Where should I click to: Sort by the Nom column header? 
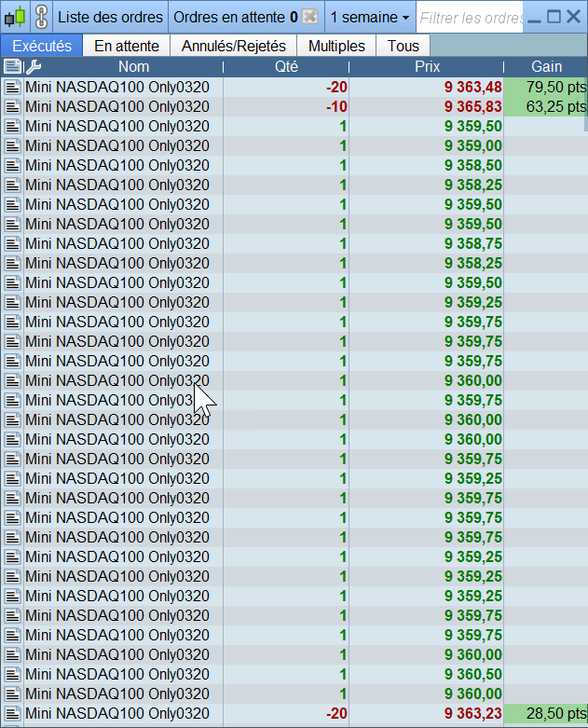(133, 67)
